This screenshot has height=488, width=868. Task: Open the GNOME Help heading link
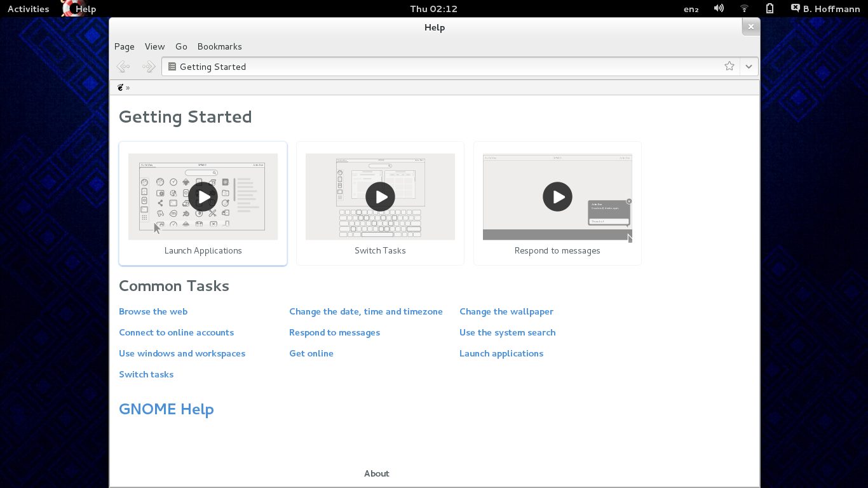pos(166,409)
